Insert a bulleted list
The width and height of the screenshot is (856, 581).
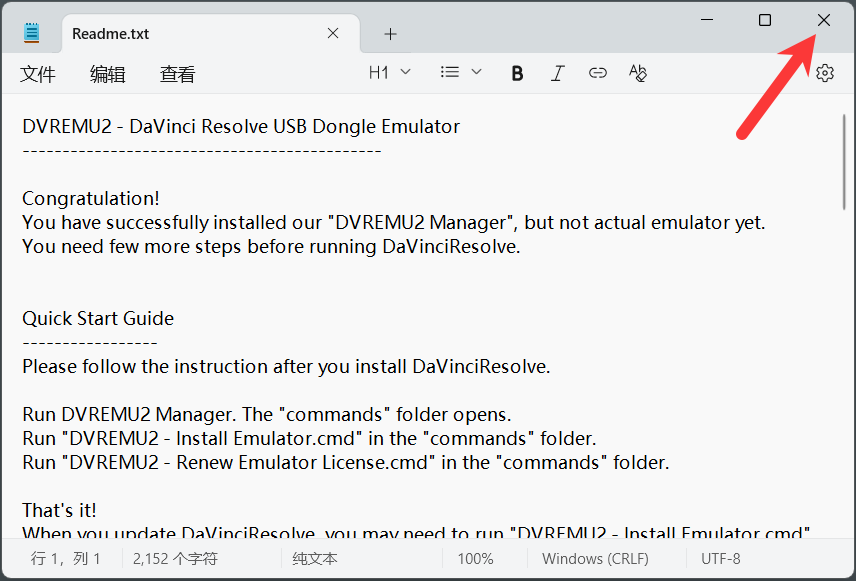450,72
